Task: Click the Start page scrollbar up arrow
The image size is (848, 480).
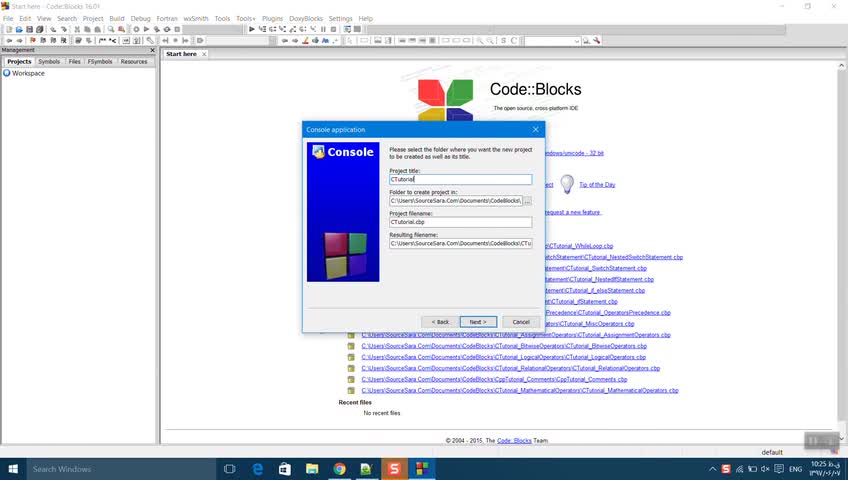Action: pyautogui.click(x=842, y=66)
